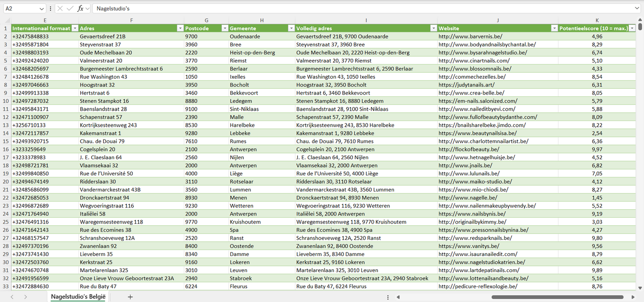This screenshot has width=644, height=302.
Task: Open the Website column filter dropdown
Action: coord(554,28)
